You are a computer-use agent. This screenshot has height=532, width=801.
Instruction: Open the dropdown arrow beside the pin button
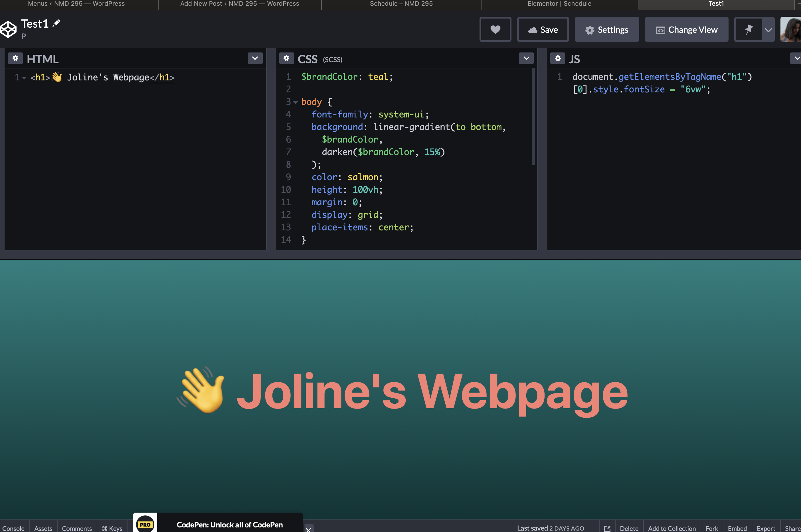pos(768,30)
